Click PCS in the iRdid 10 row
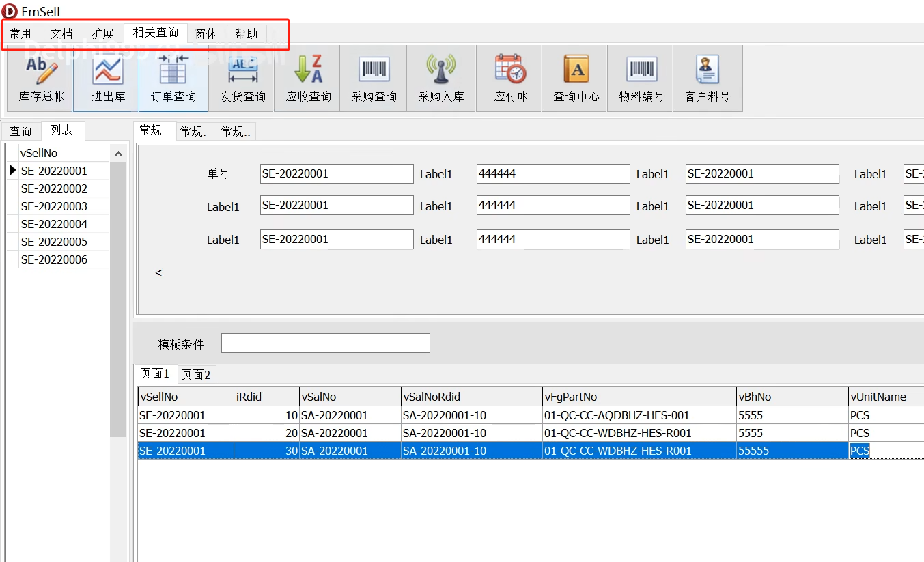The image size is (924, 562). click(886, 415)
